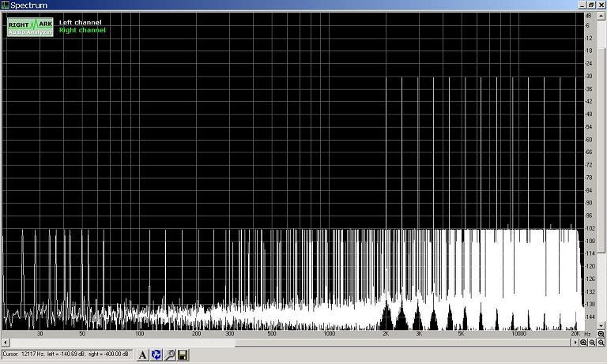Minimize the Spectrum window
The image size is (607, 364).
(x=582, y=5)
